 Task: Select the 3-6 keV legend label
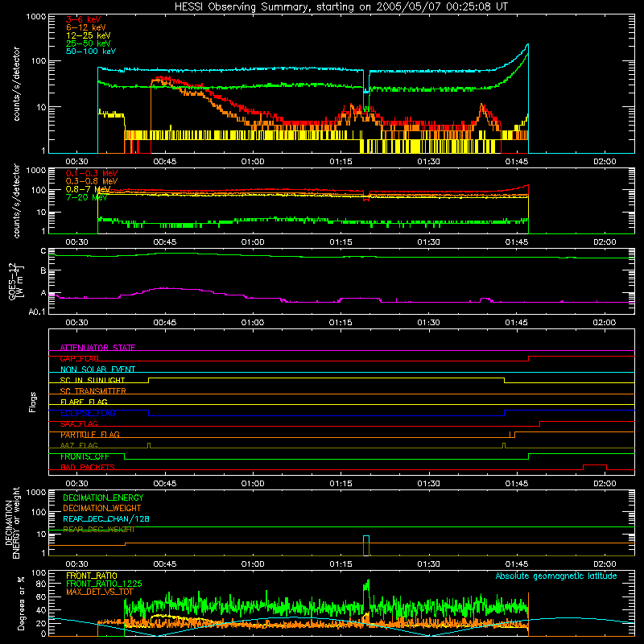tap(83, 19)
